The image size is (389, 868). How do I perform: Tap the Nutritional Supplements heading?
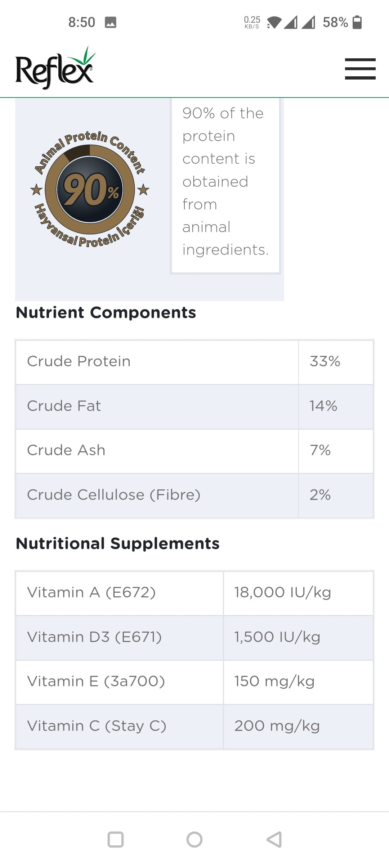click(x=117, y=543)
